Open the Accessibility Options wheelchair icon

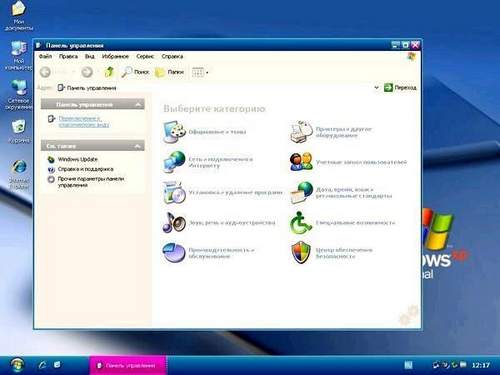coord(301,222)
